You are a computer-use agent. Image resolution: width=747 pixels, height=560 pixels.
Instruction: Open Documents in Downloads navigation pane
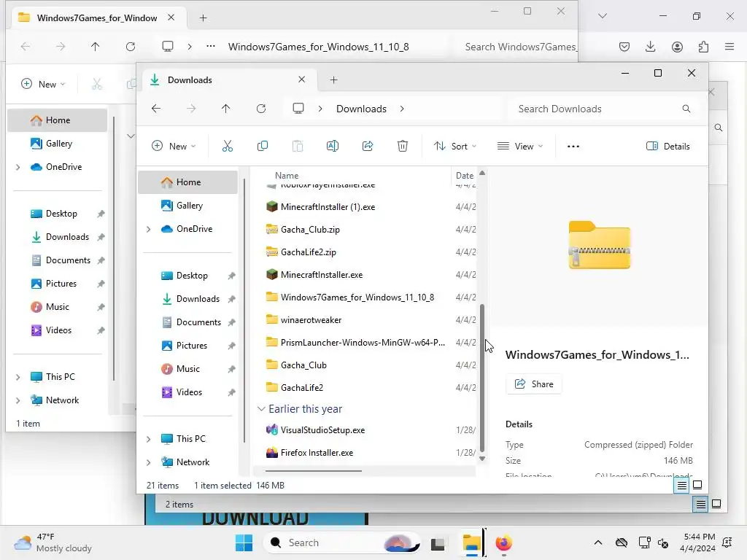(187, 322)
